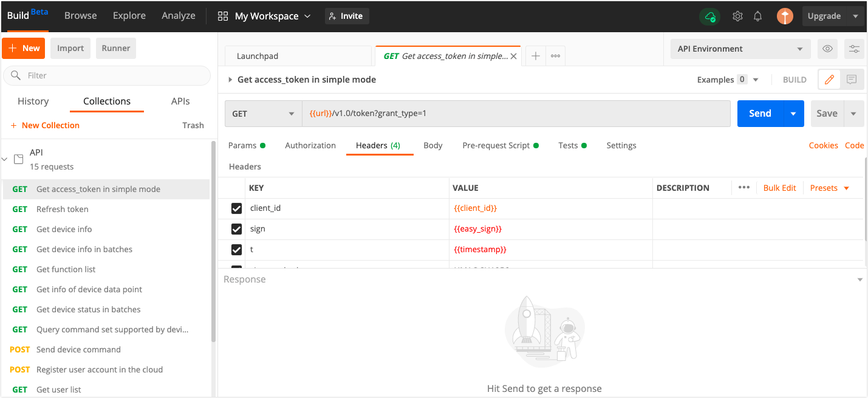
Task: Open the manage environments sliders icon
Action: pyautogui.click(x=854, y=49)
